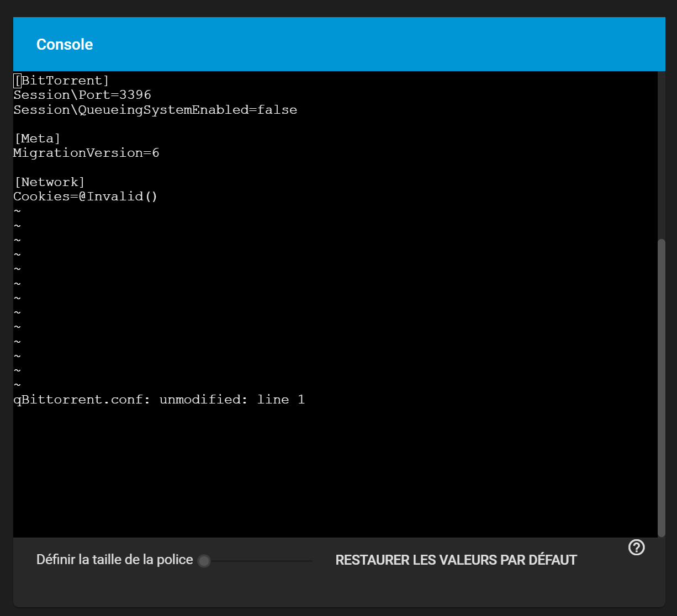Click the Cookies=@Invalid() line
This screenshot has width=677, height=616.
(86, 197)
